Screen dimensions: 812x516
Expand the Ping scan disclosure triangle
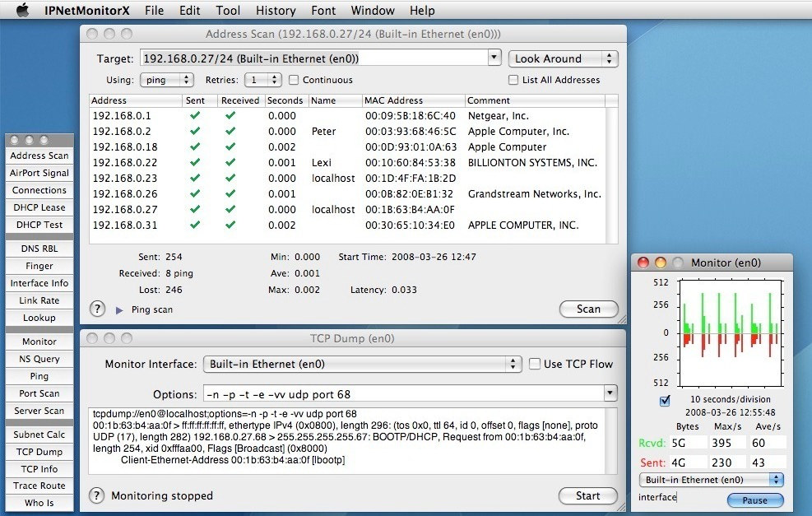pos(119,310)
